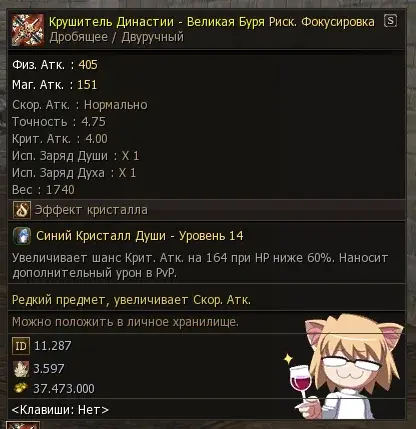Click the cat girl wine sticker
Viewport: 416px width, 429px height.
pyautogui.click(x=345, y=366)
